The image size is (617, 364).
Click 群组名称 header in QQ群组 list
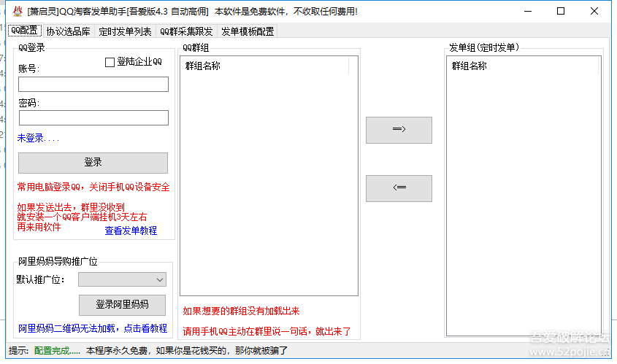pyautogui.click(x=264, y=66)
